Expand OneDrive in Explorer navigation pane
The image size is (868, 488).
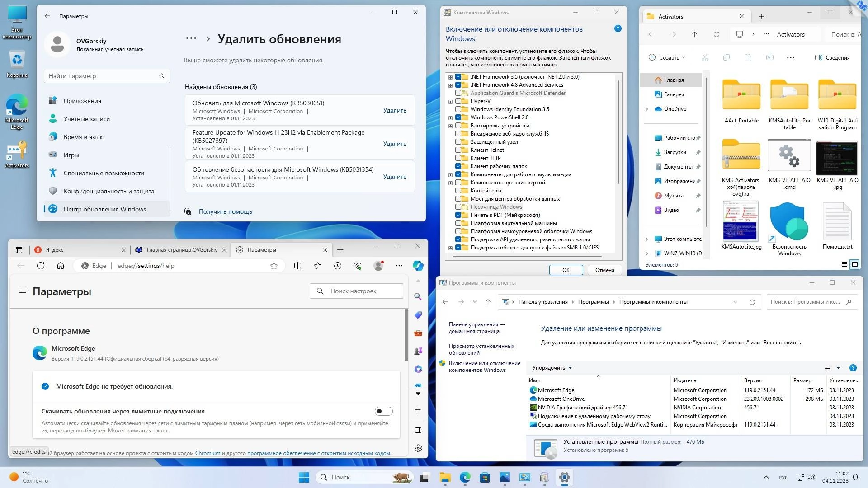pos(646,109)
